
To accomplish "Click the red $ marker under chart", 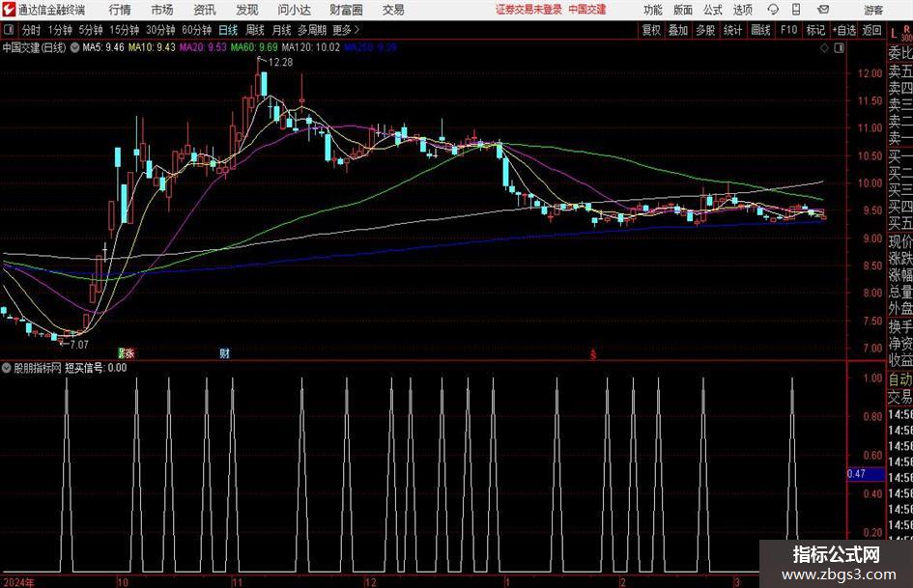I will click(x=593, y=354).
